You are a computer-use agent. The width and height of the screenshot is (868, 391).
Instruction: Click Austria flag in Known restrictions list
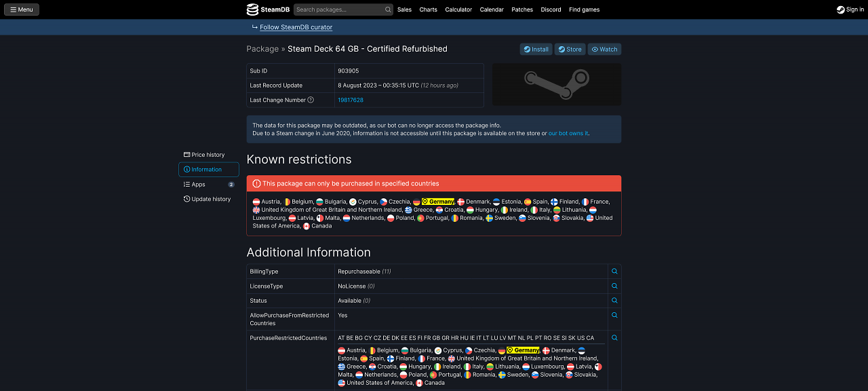tap(256, 202)
